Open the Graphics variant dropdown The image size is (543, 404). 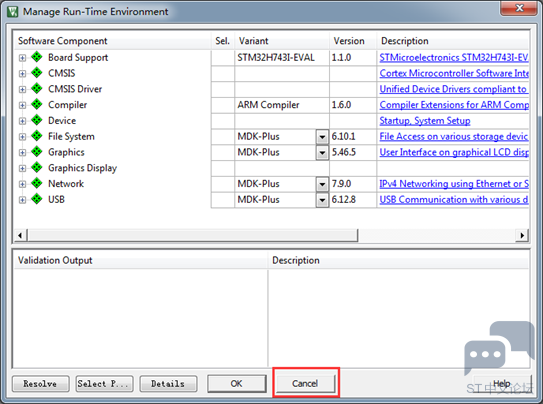(x=322, y=153)
